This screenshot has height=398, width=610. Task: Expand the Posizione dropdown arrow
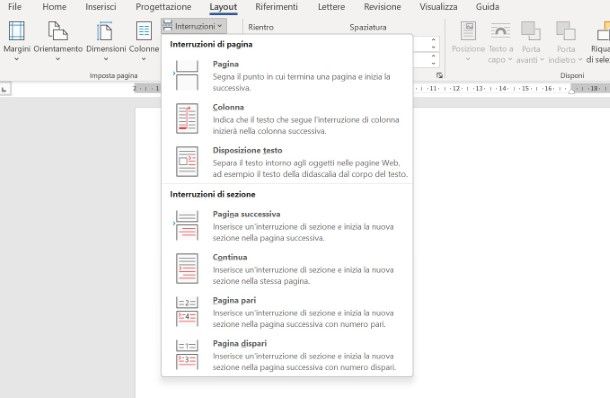point(468,59)
